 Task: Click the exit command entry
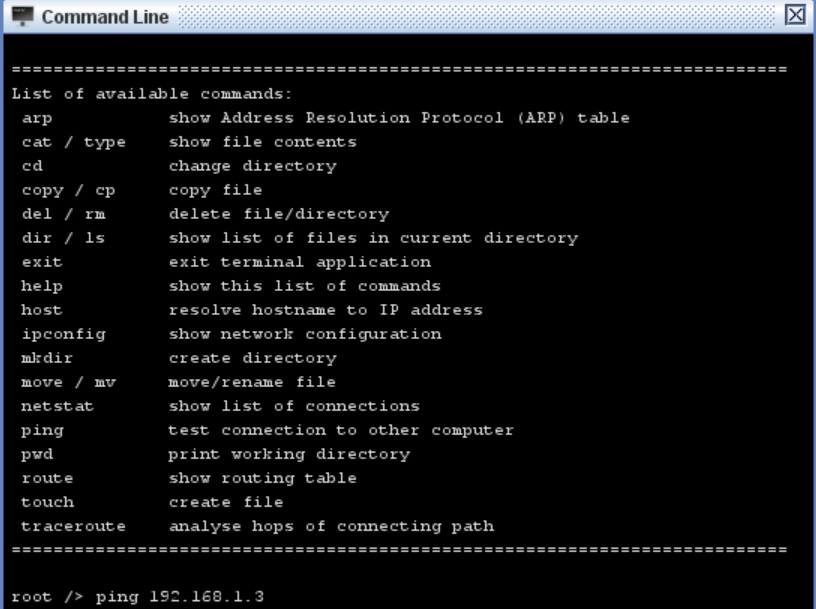[x=41, y=262]
